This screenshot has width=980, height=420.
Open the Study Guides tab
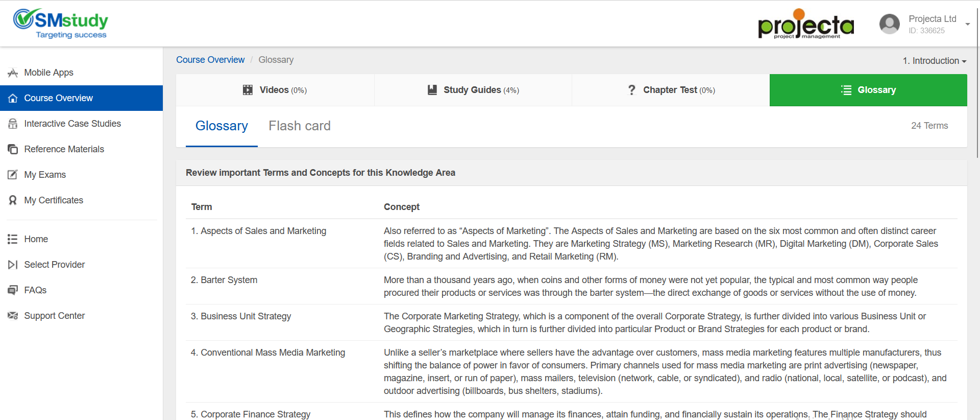coord(473,90)
